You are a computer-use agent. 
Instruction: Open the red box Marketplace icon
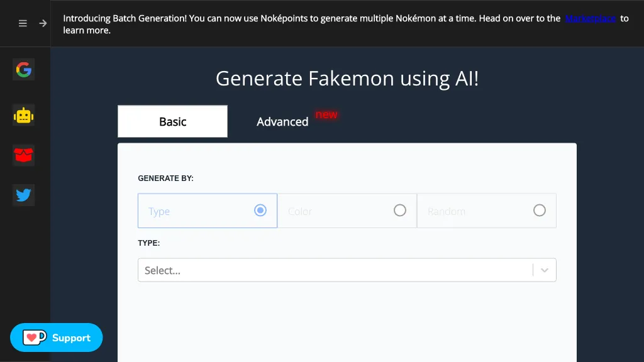23,155
